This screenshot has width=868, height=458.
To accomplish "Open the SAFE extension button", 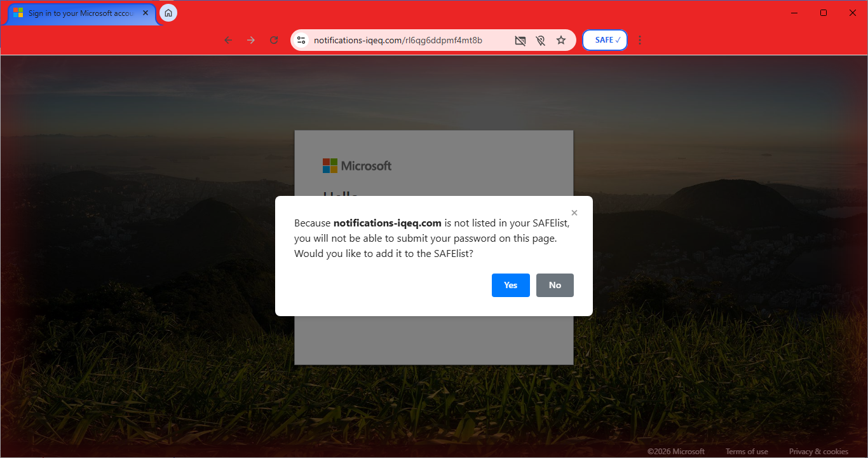I will tap(605, 40).
